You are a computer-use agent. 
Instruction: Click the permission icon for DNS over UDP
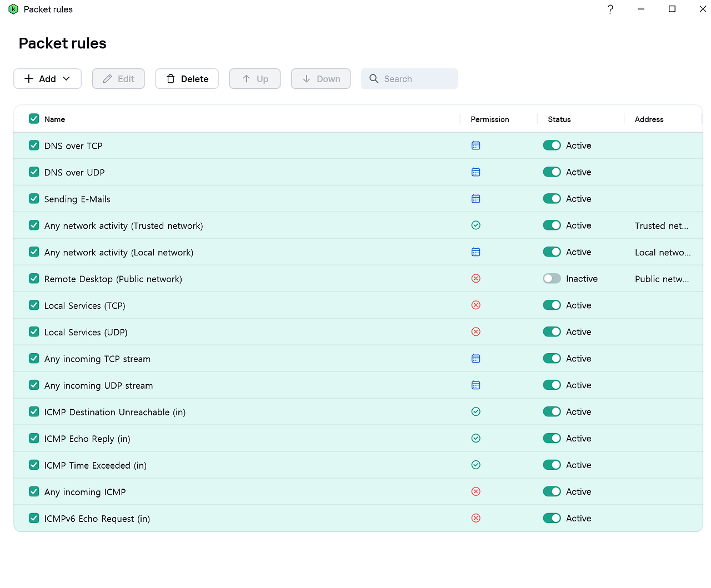tap(475, 172)
